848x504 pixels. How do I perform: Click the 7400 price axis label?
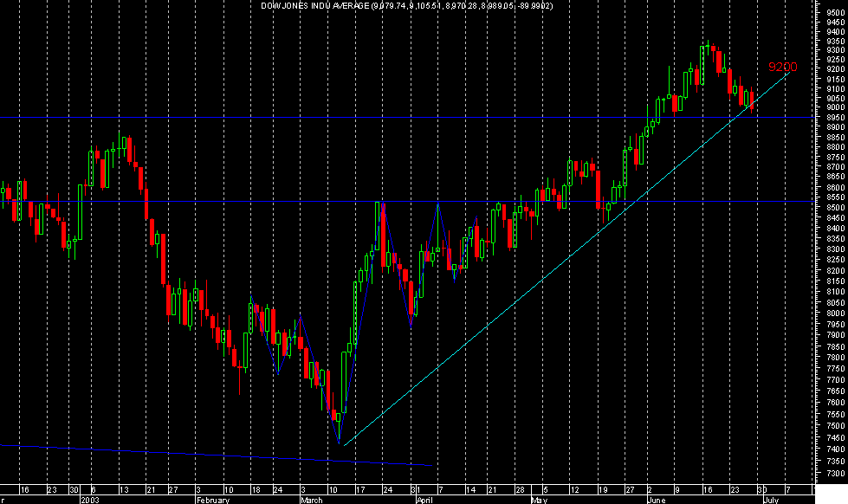tap(836, 449)
